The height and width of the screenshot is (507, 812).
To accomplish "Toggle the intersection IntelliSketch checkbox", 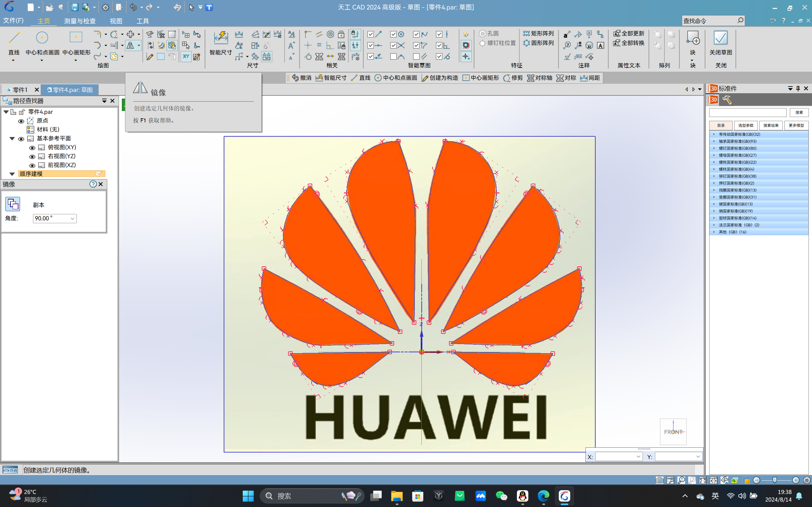I will pyautogui.click(x=393, y=45).
